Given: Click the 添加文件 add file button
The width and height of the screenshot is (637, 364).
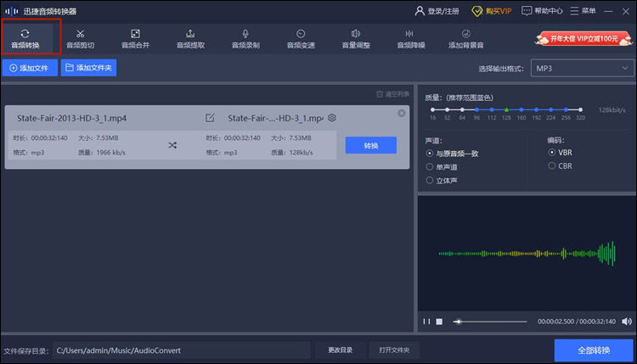Looking at the screenshot, I should click(30, 68).
